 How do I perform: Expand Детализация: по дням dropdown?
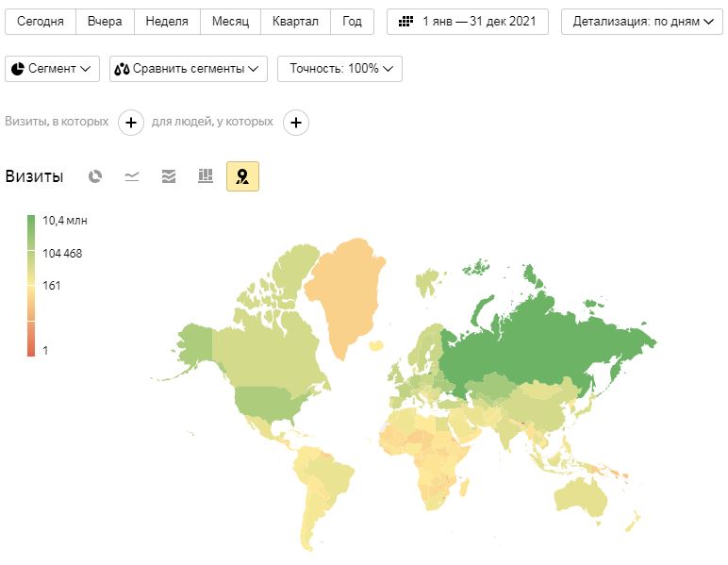tap(641, 22)
